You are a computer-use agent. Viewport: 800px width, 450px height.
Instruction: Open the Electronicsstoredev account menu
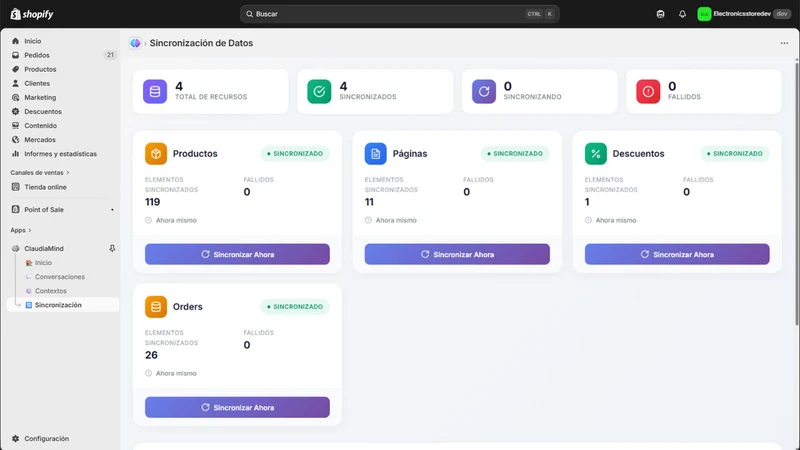click(744, 14)
